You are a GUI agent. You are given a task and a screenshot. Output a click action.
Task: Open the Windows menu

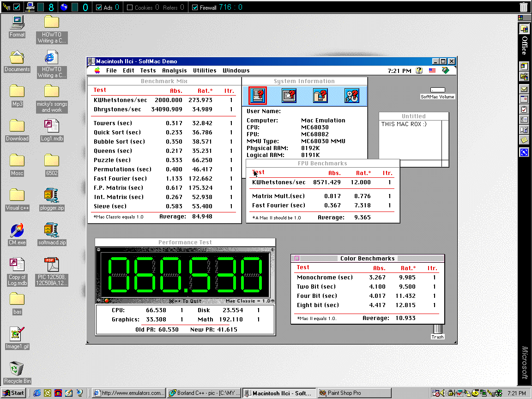click(x=236, y=71)
